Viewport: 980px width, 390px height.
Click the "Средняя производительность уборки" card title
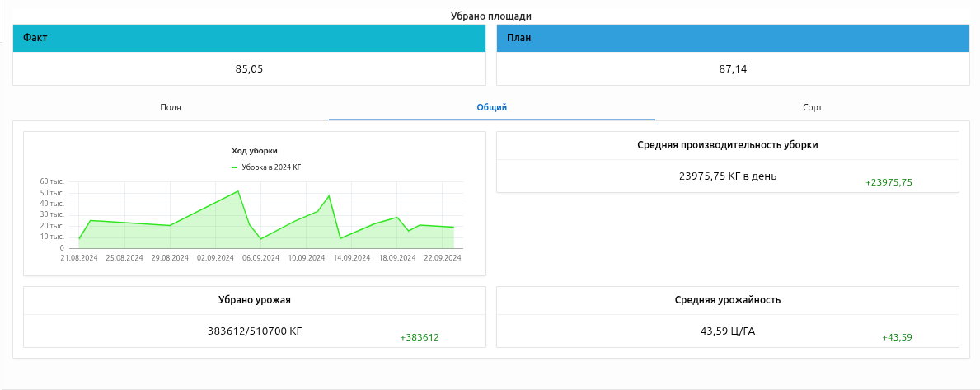tap(728, 145)
